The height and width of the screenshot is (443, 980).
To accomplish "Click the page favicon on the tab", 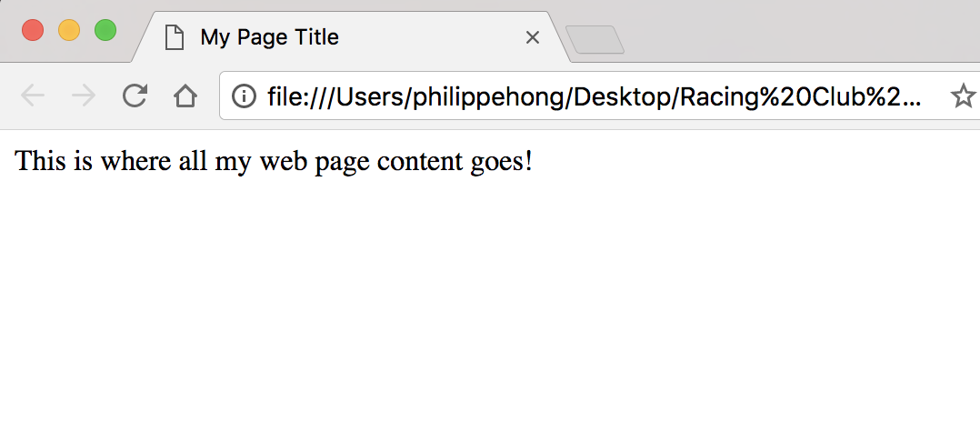I will coord(174,37).
